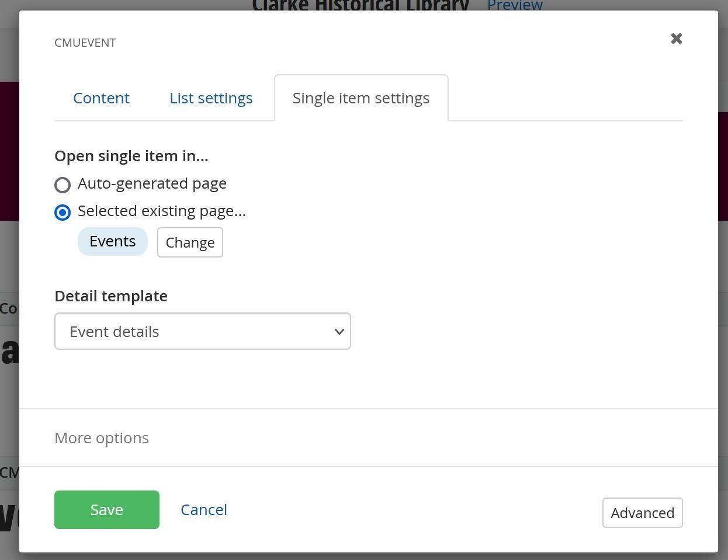The height and width of the screenshot is (560, 728).
Task: Select the Single item settings tab
Action: click(361, 98)
